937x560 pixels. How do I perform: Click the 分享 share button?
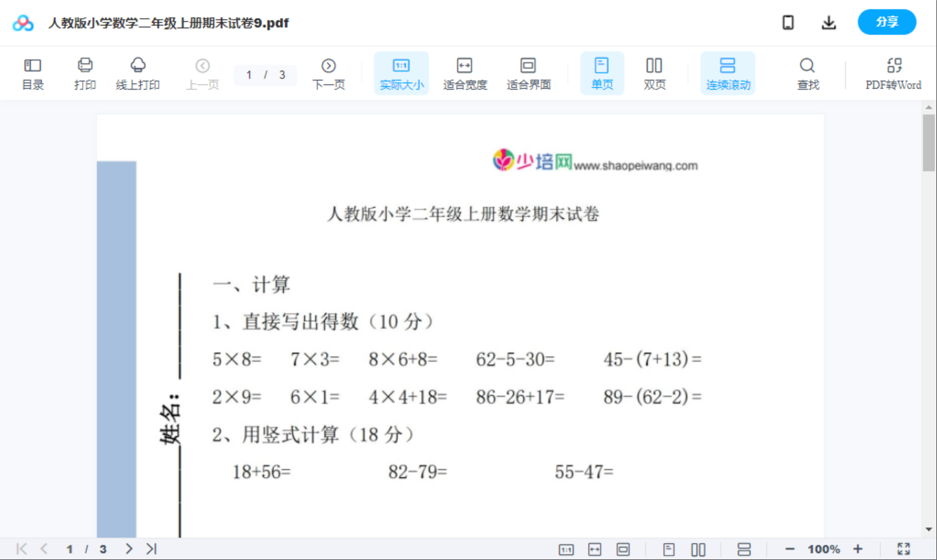point(887,22)
